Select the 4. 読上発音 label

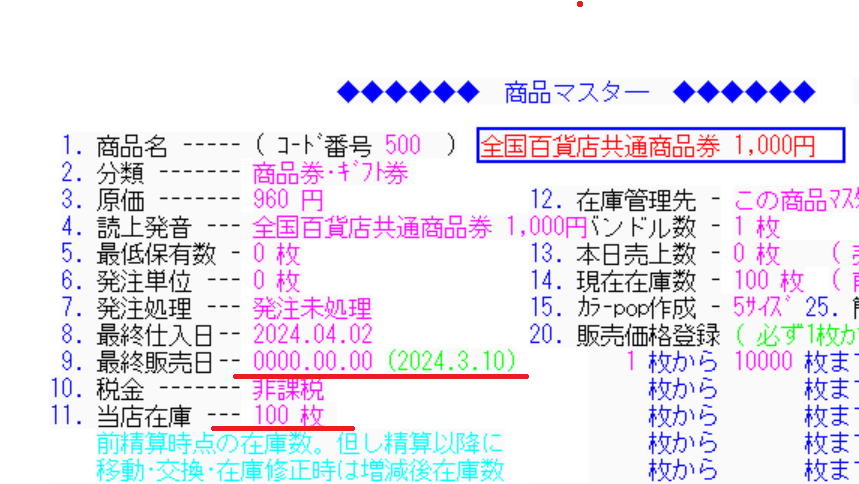click(126, 227)
